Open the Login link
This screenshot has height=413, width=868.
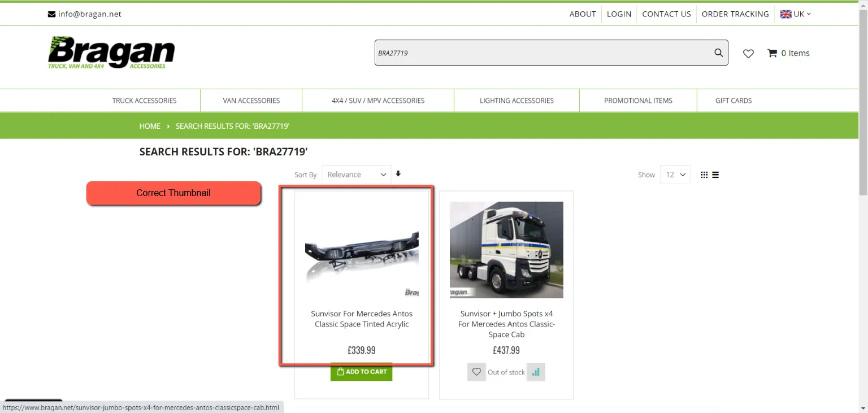coord(619,14)
